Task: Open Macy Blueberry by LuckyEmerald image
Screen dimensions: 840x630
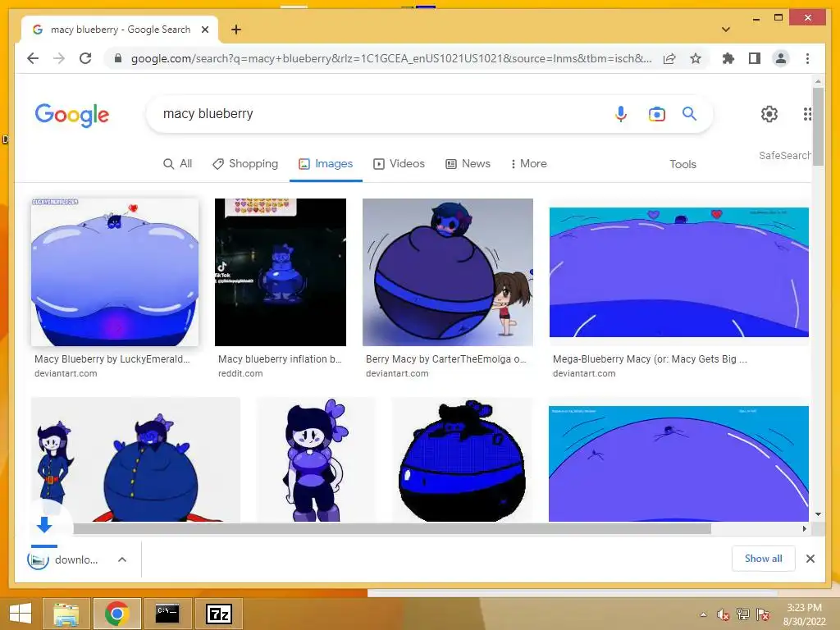Action: click(115, 272)
